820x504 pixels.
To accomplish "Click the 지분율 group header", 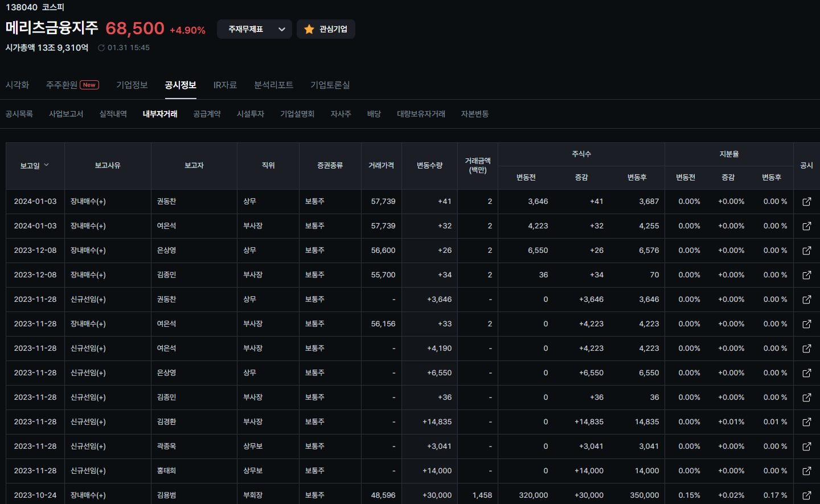I will pyautogui.click(x=729, y=154).
